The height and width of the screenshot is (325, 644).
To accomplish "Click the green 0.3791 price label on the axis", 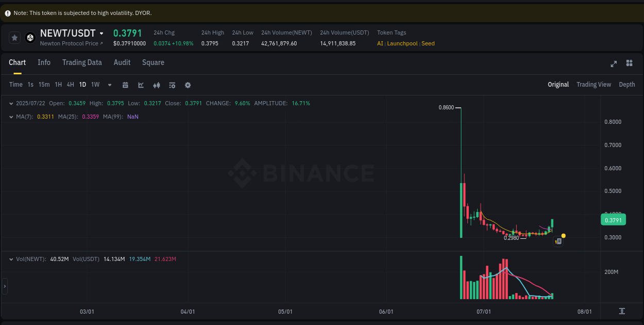I will [x=613, y=219].
